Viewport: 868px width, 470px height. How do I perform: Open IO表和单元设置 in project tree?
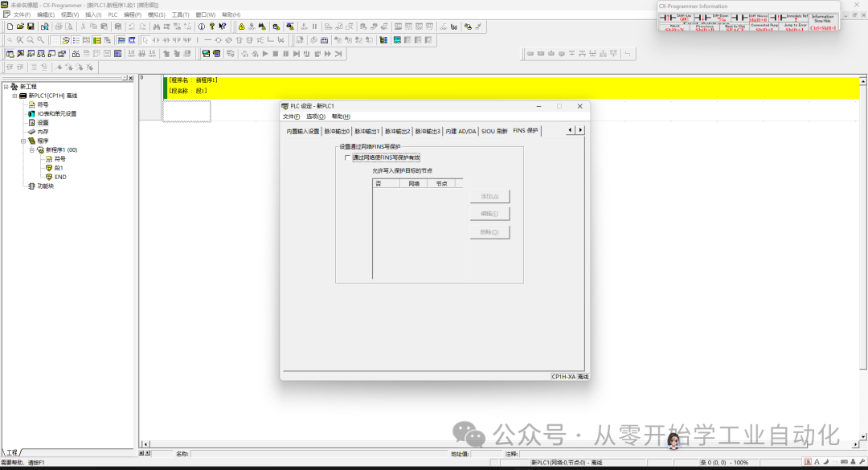[56, 113]
